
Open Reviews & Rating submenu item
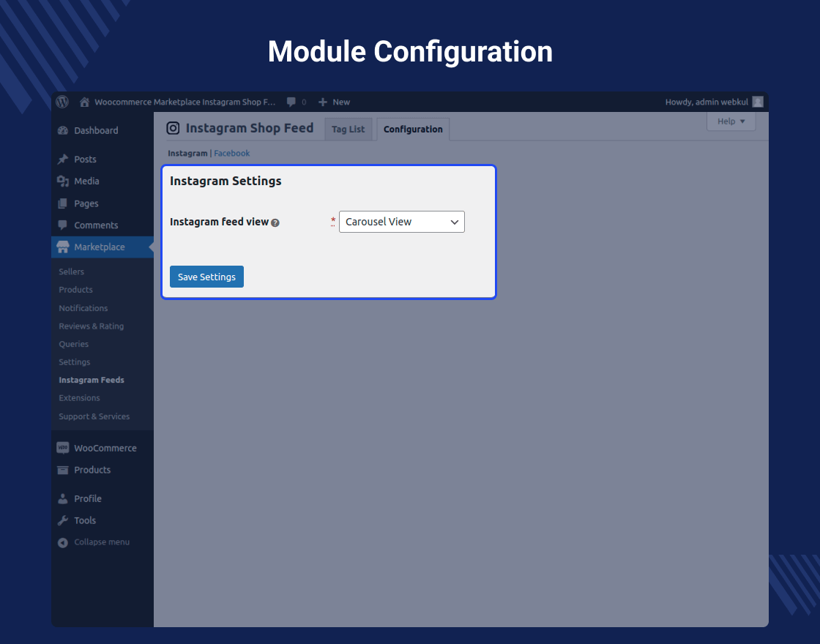[92, 326]
